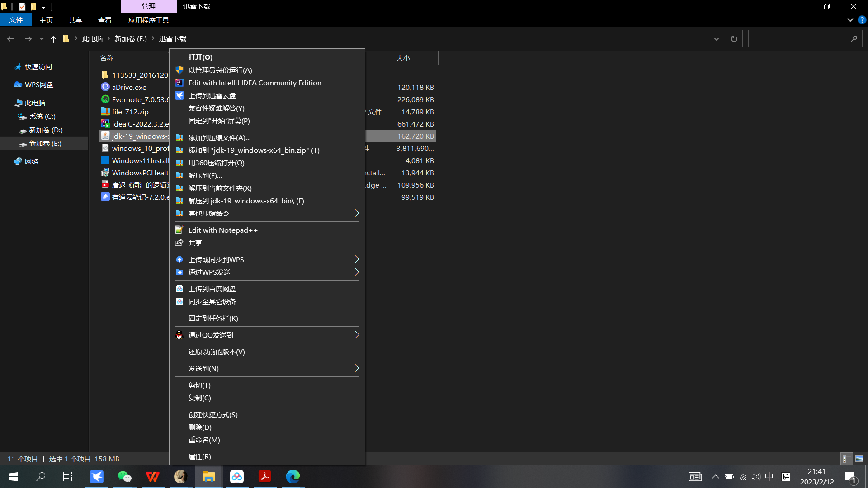Select the Windows11Install file row

pyautogui.click(x=267, y=160)
